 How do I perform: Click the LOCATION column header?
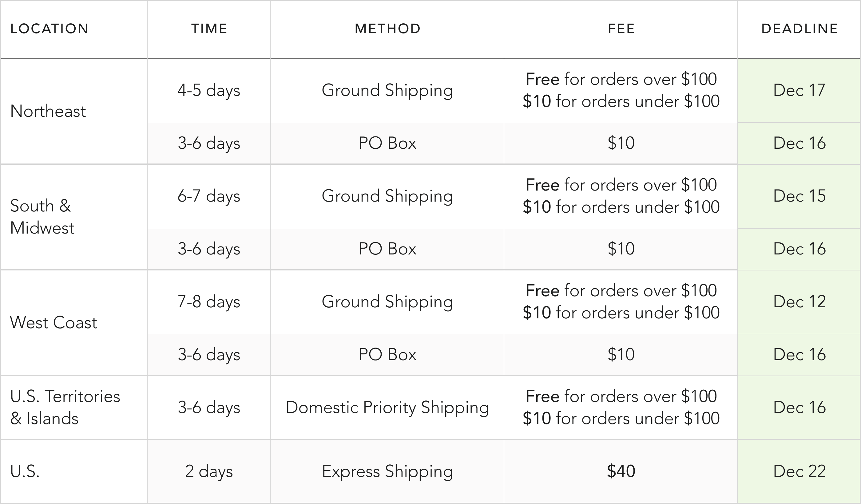coord(50,29)
